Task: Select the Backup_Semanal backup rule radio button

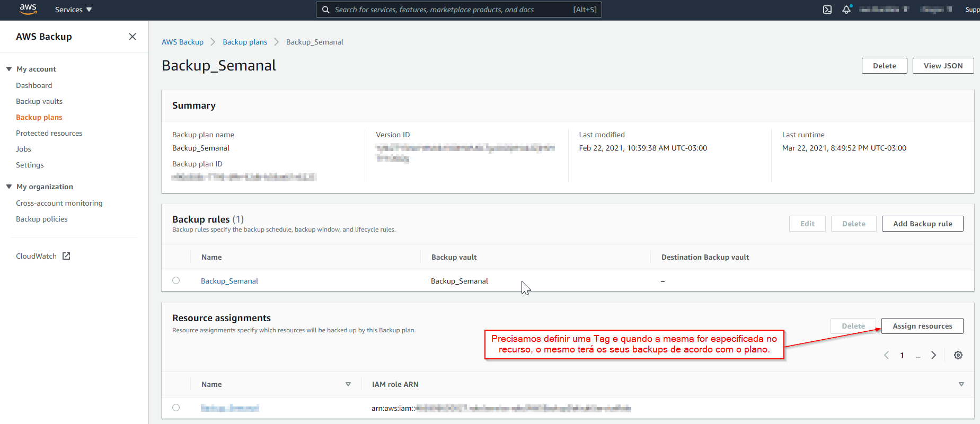Action: 176,281
